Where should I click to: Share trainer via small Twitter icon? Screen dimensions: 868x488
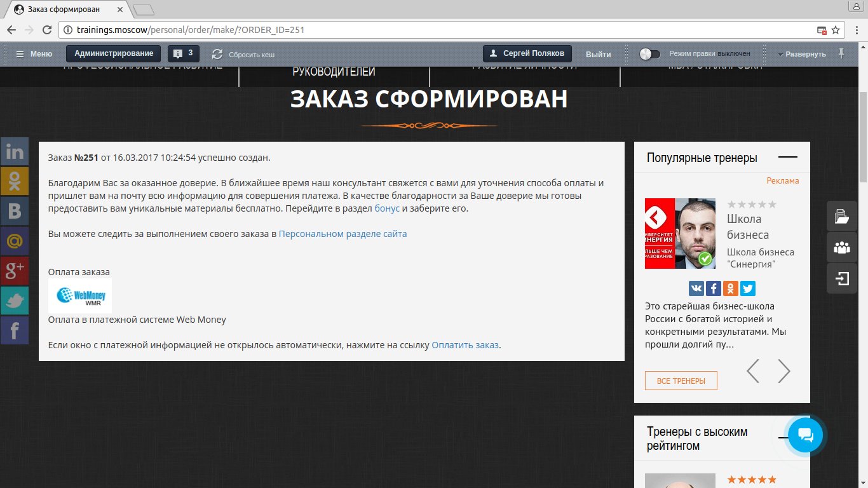[x=747, y=288]
